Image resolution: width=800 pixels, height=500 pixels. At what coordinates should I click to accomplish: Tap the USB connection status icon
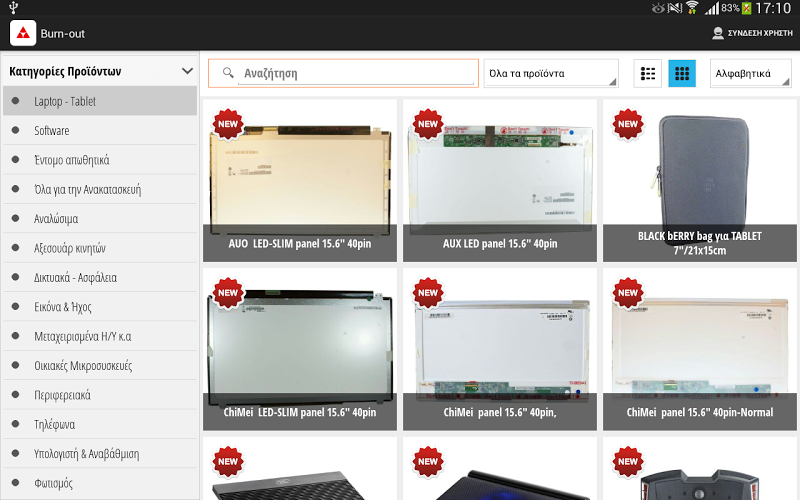(x=14, y=8)
